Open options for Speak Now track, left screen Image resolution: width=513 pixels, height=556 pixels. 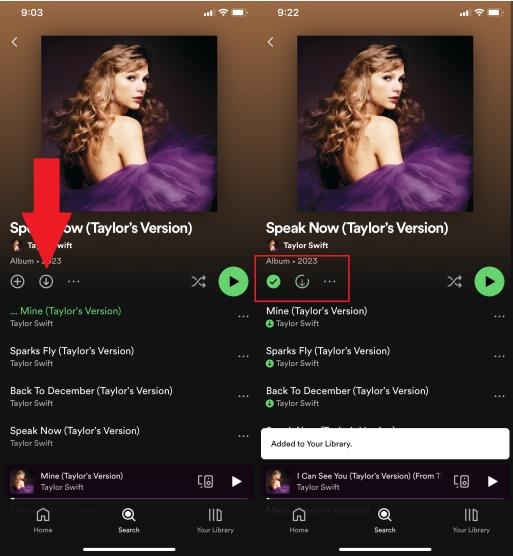coord(243,436)
